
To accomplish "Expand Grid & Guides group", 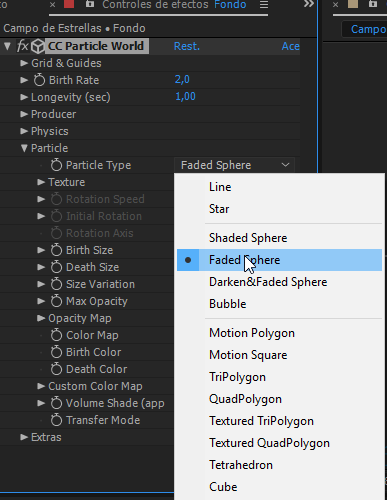I will 24,63.
